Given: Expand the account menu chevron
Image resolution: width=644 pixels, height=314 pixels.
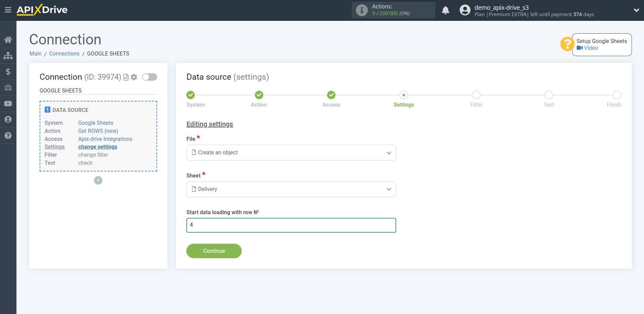Looking at the screenshot, I should click(x=636, y=10).
